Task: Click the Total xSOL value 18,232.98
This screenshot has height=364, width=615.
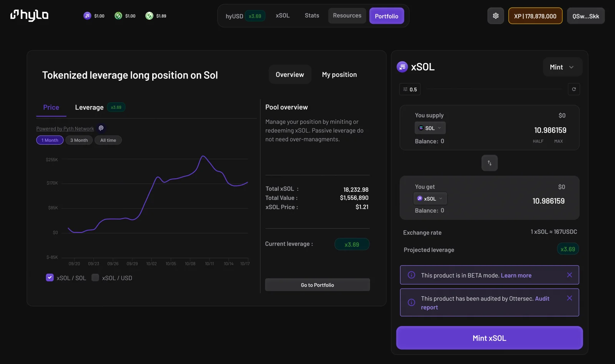Action: 356,189
